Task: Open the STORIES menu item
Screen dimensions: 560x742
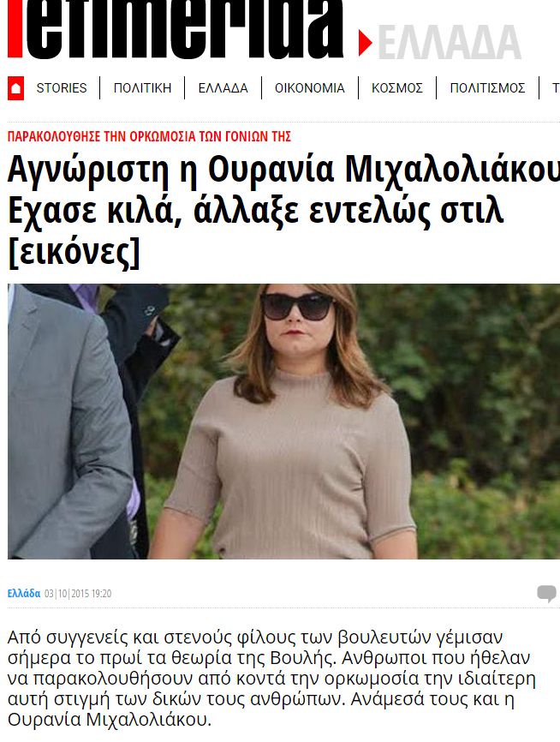Action: (62, 88)
